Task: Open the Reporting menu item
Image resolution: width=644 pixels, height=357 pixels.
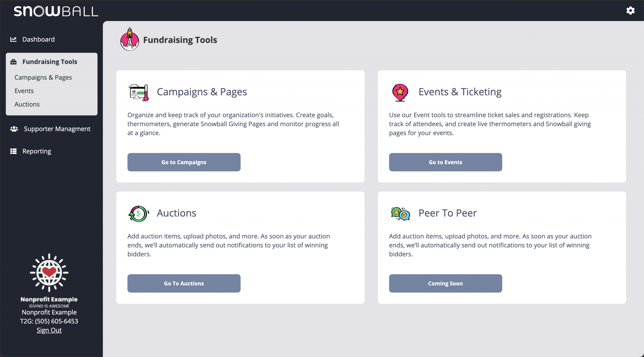Action: 36,151
